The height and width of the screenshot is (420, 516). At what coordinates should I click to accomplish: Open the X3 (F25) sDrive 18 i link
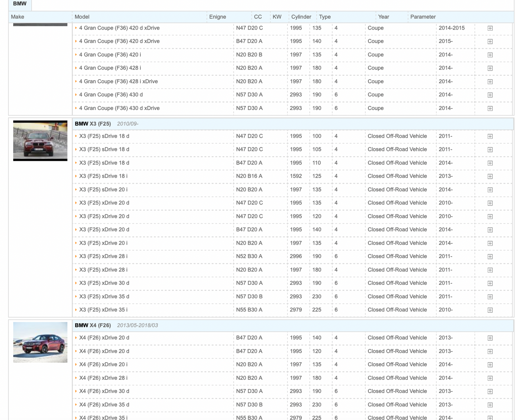point(103,176)
